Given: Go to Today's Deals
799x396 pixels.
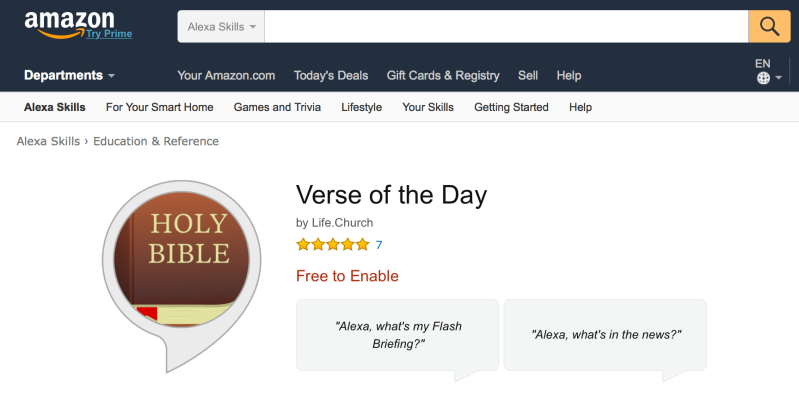Looking at the screenshot, I should (x=331, y=75).
